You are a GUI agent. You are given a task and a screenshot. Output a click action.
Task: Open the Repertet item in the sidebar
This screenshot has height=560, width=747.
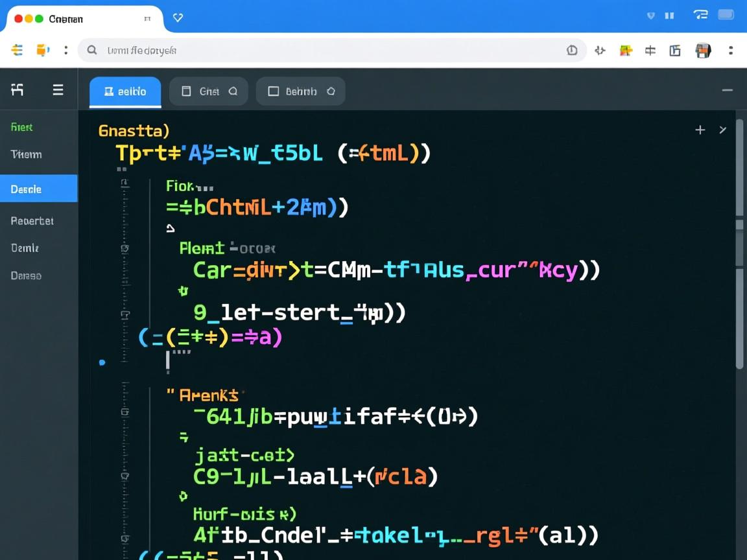pyautogui.click(x=32, y=220)
